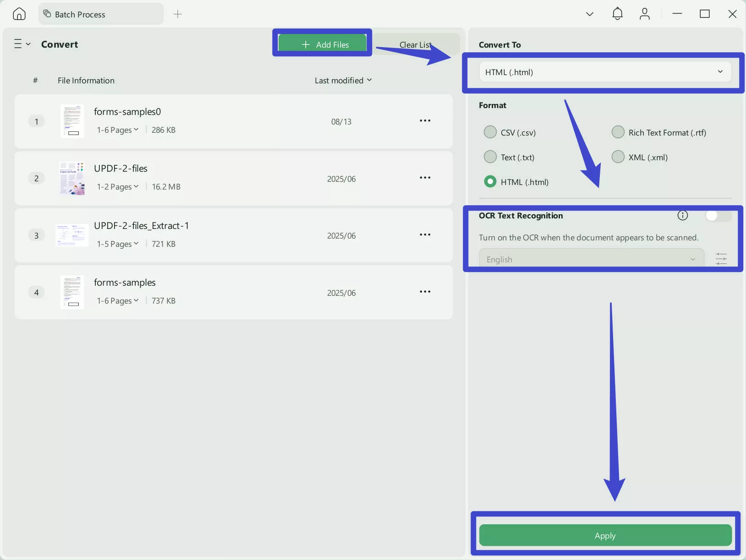Open more options for forms-samples row
The height and width of the screenshot is (560, 746).
pos(425,292)
